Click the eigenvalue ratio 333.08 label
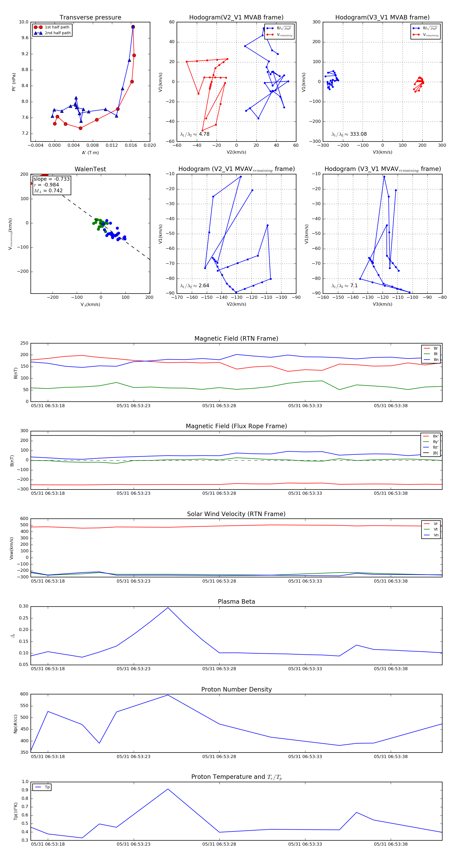473x868 pixels. pos(349,134)
